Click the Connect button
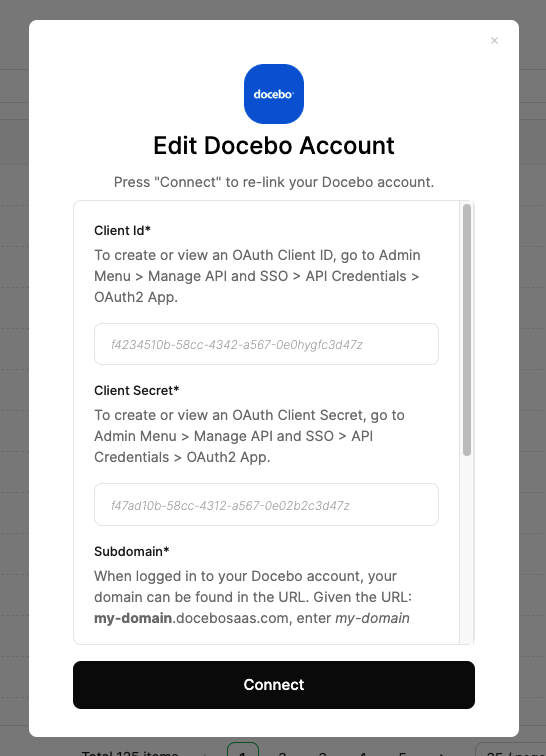 tap(273, 685)
